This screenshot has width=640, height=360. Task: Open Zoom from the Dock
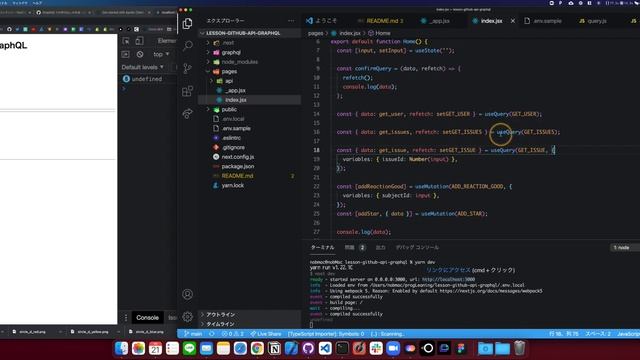[393, 348]
